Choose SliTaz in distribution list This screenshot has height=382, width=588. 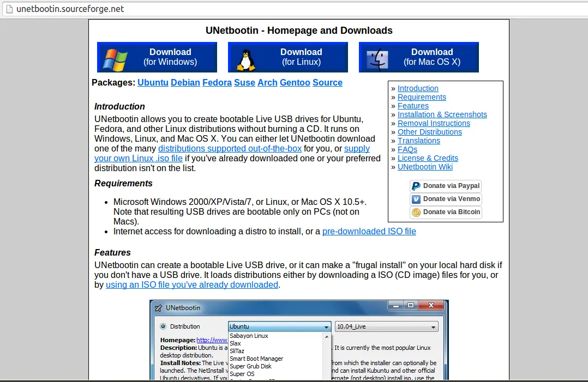237,351
